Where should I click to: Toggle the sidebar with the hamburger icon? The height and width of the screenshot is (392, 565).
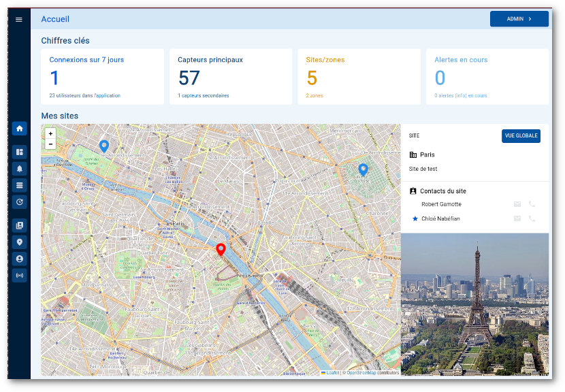[x=19, y=19]
